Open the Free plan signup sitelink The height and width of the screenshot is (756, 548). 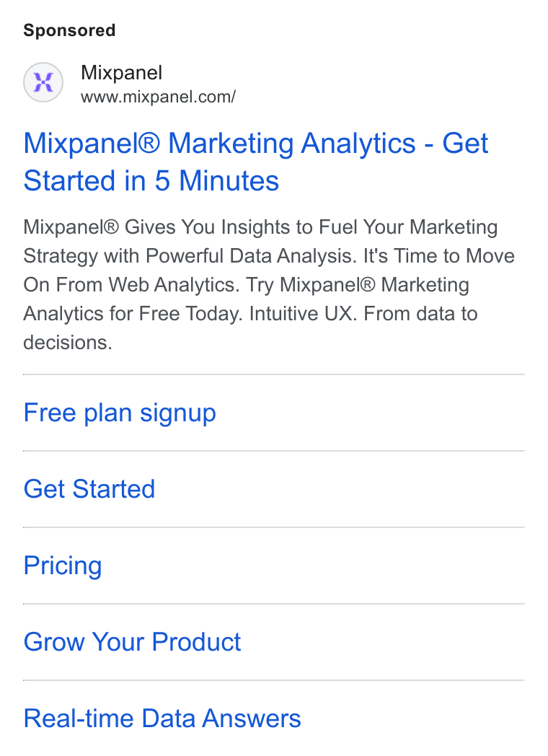click(x=120, y=413)
